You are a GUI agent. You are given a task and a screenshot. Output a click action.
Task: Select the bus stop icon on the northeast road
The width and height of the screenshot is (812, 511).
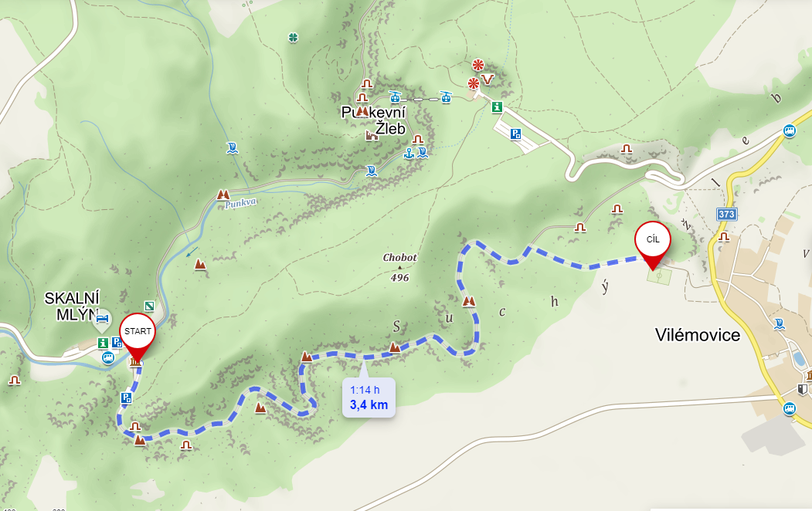790,130
